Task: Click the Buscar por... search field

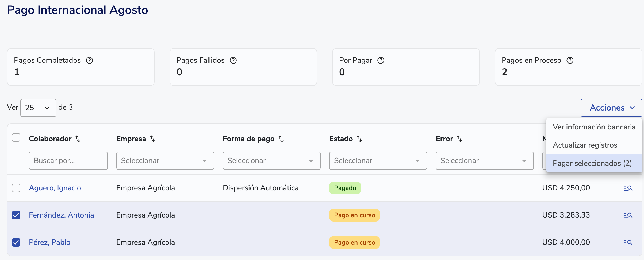Action: coord(68,161)
